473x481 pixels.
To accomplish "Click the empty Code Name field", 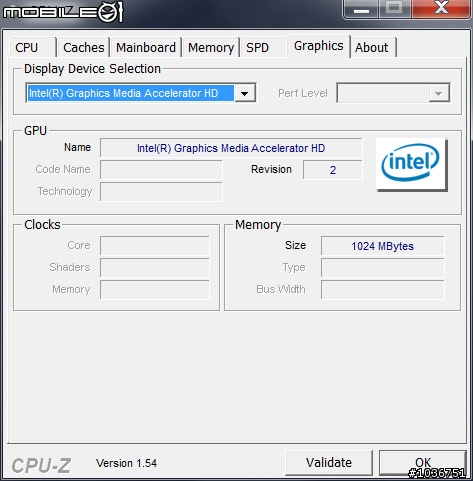I will click(x=161, y=170).
